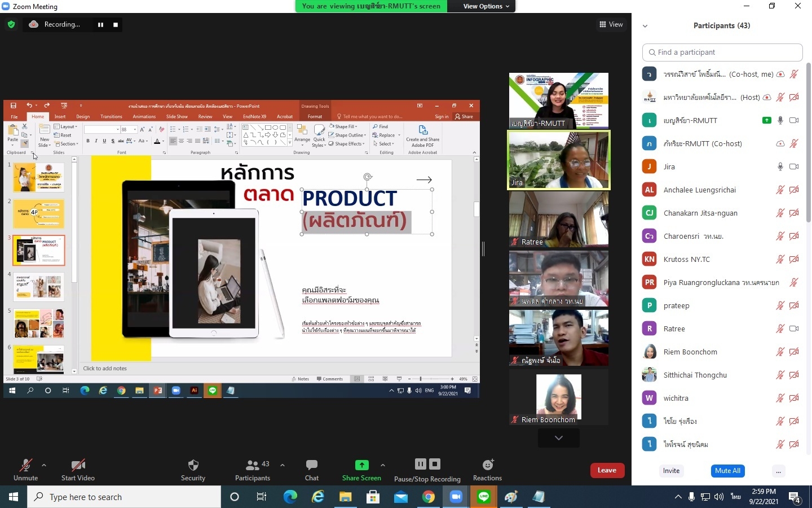Open the Chat panel icon
The height and width of the screenshot is (508, 812).
click(x=312, y=465)
